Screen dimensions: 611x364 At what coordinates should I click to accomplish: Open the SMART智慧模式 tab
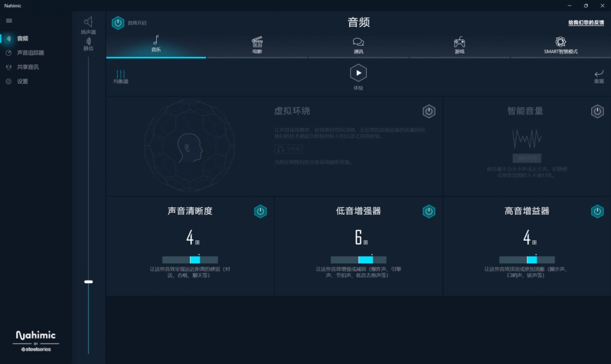pos(561,45)
